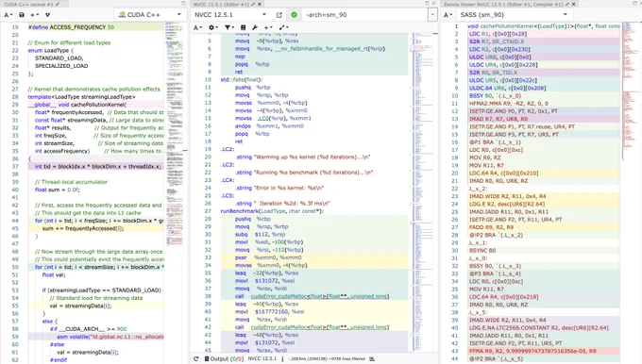Viewport: 642px width, 364px height.
Task: Click the source editor minimap
Action: click(175, 134)
